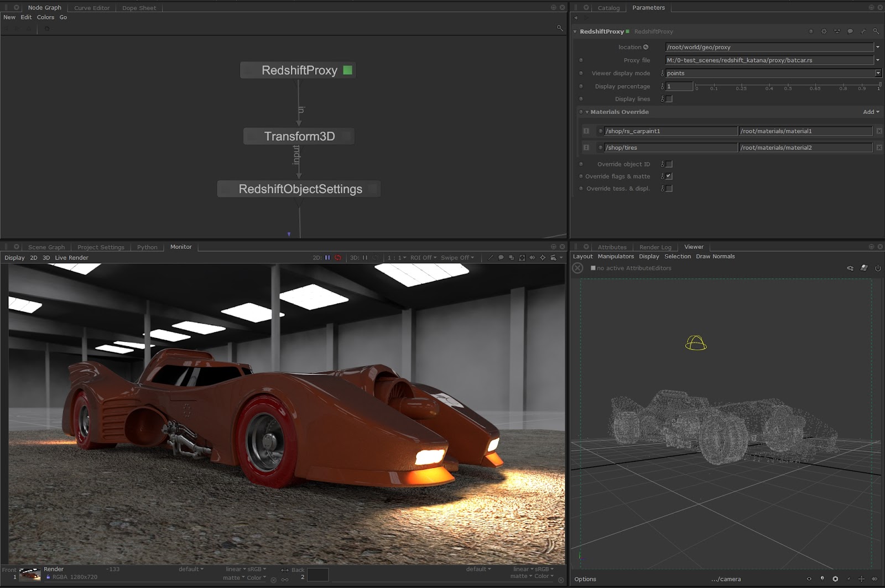Open the Monitor annotation bubble icon
The height and width of the screenshot is (588, 885).
(501, 258)
